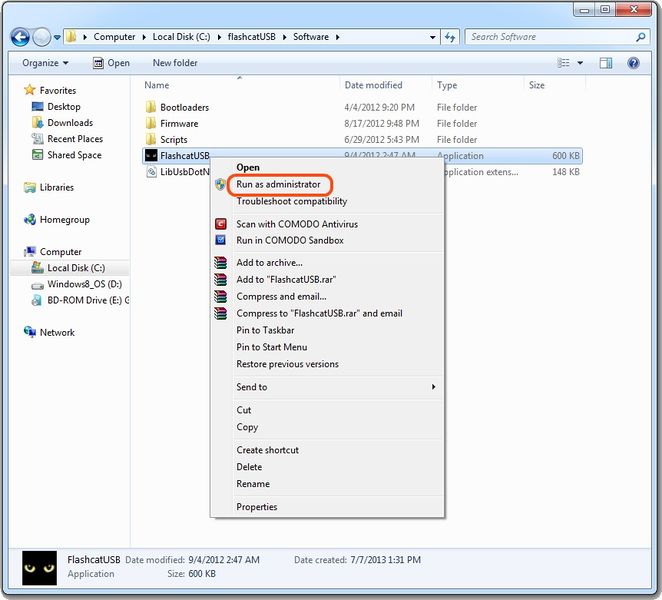The image size is (662, 600).
Task: Open the change view dropdown arrow
Action: [x=582, y=62]
